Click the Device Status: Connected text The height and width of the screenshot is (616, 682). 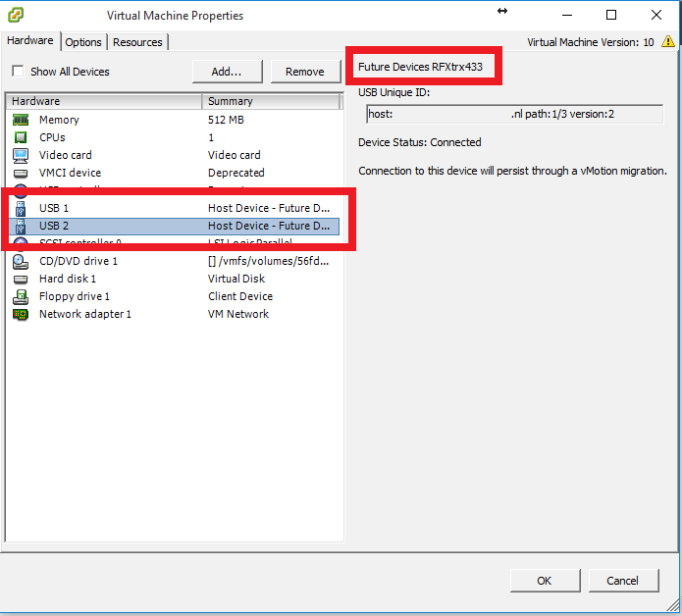[x=420, y=142]
